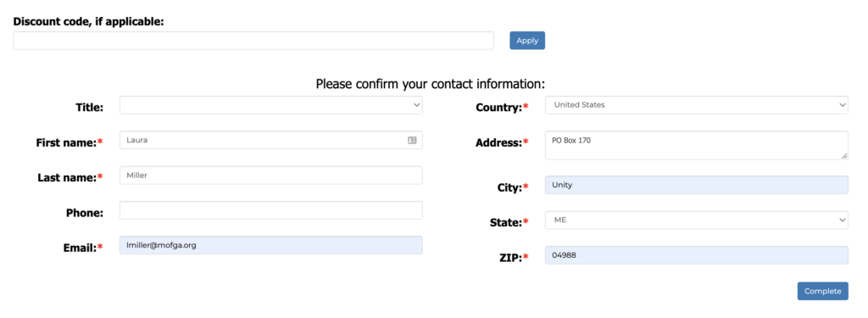Open the Country dropdown showing United States
The height and width of the screenshot is (318, 868).
[x=697, y=104]
